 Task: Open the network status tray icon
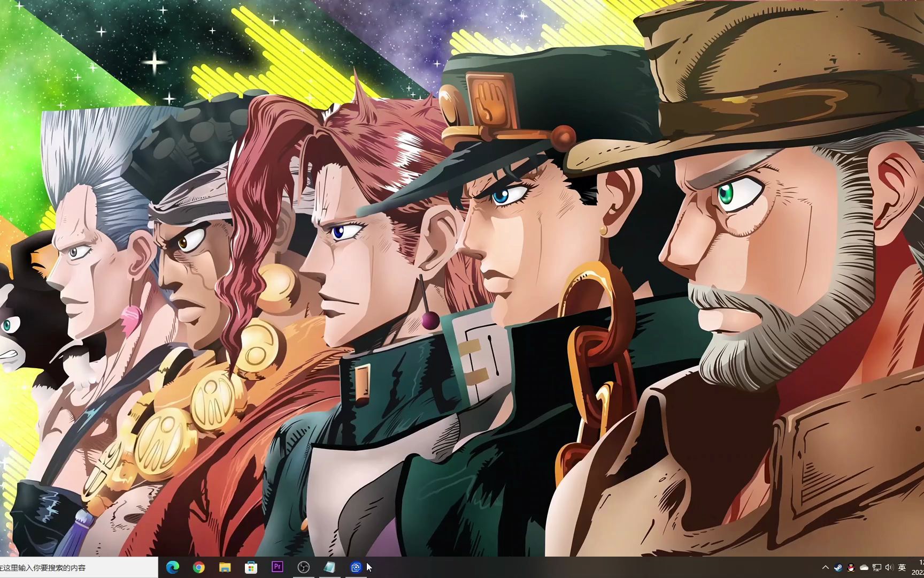876,567
